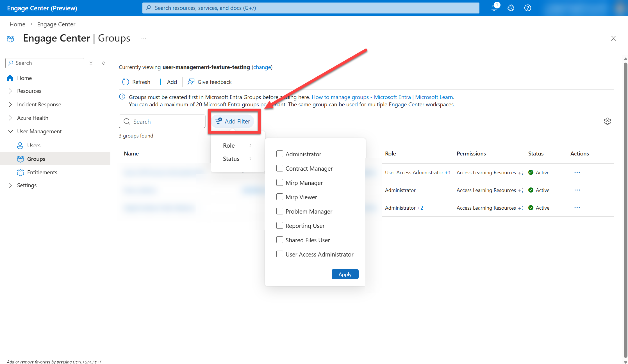This screenshot has height=364, width=628.
Task: Click the Add plus icon
Action: pos(160,82)
